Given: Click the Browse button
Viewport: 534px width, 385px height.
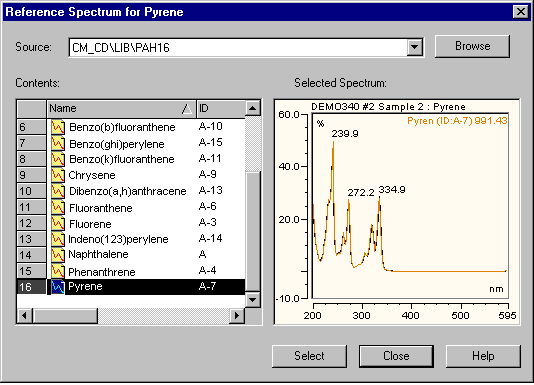Looking at the screenshot, I should click(472, 46).
